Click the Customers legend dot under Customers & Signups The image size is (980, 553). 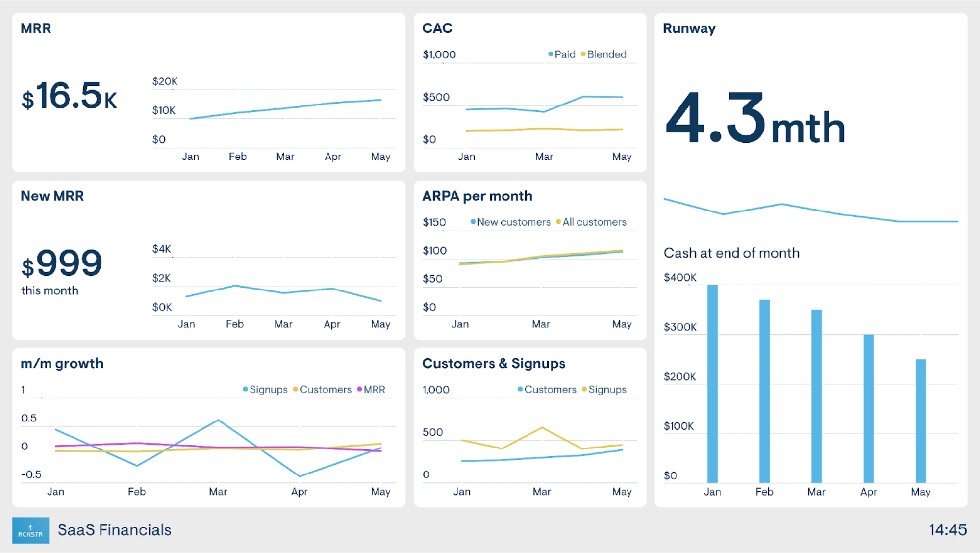pos(519,389)
